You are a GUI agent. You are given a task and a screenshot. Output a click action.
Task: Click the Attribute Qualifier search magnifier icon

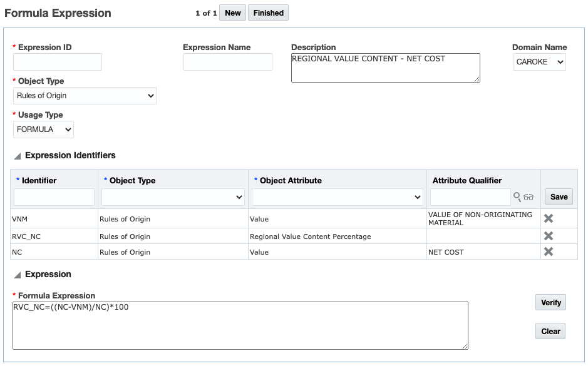(517, 197)
